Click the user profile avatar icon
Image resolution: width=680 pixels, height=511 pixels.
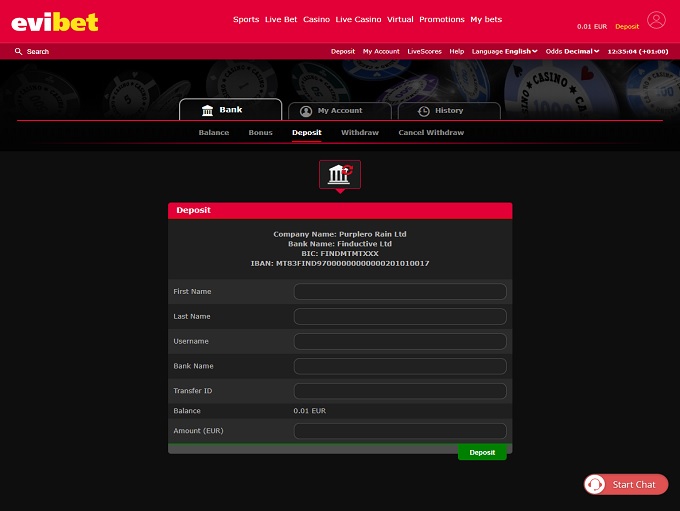click(x=656, y=20)
